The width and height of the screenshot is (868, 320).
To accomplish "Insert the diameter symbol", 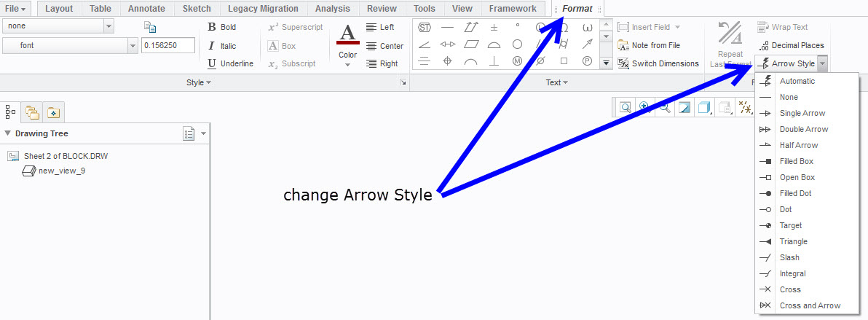I will [x=541, y=61].
